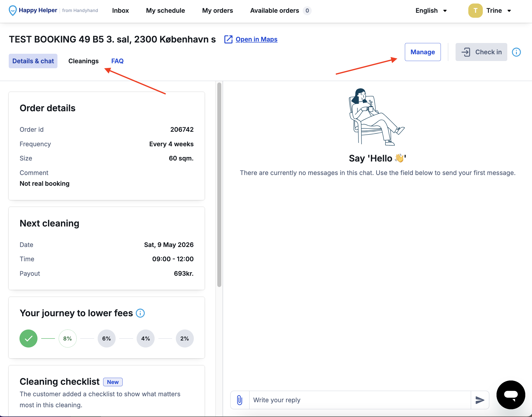Click the Write your reply field
Image resolution: width=532 pixels, height=417 pixels.
click(360, 400)
